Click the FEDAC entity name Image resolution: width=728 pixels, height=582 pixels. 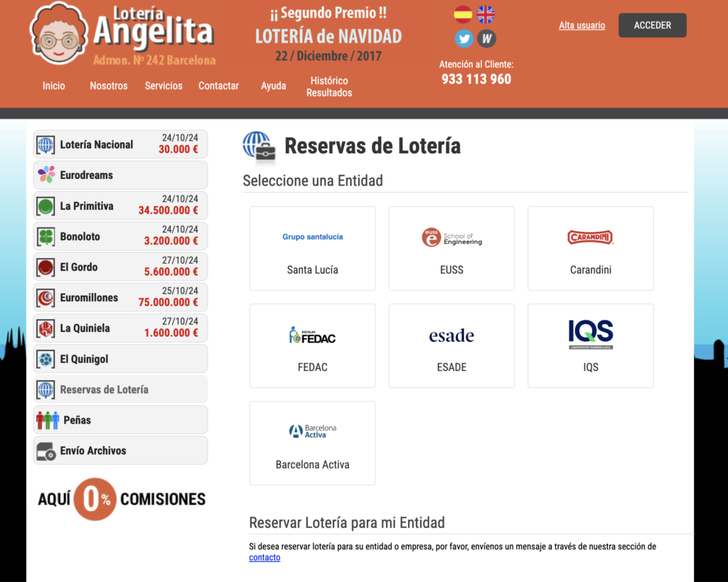tap(313, 367)
